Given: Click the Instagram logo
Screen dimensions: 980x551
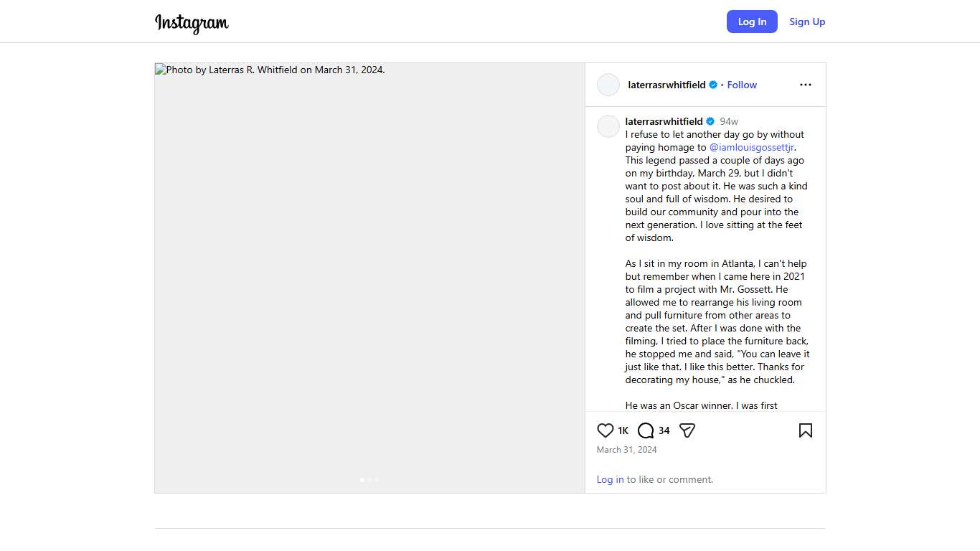Looking at the screenshot, I should point(192,23).
